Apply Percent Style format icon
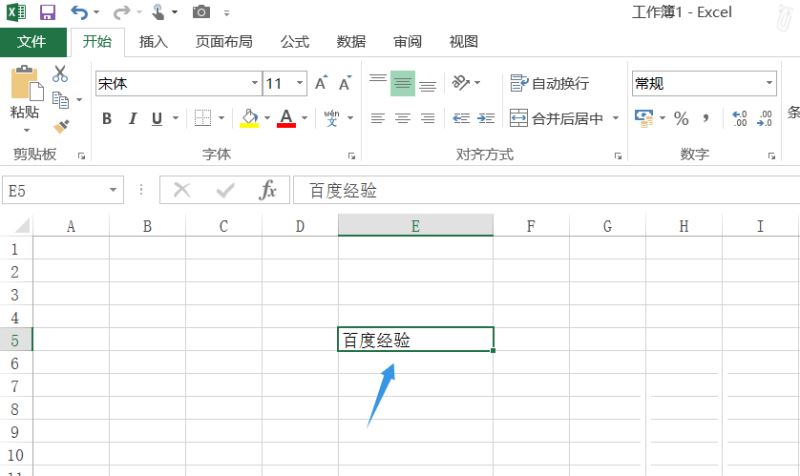This screenshot has width=800, height=476. point(681,118)
